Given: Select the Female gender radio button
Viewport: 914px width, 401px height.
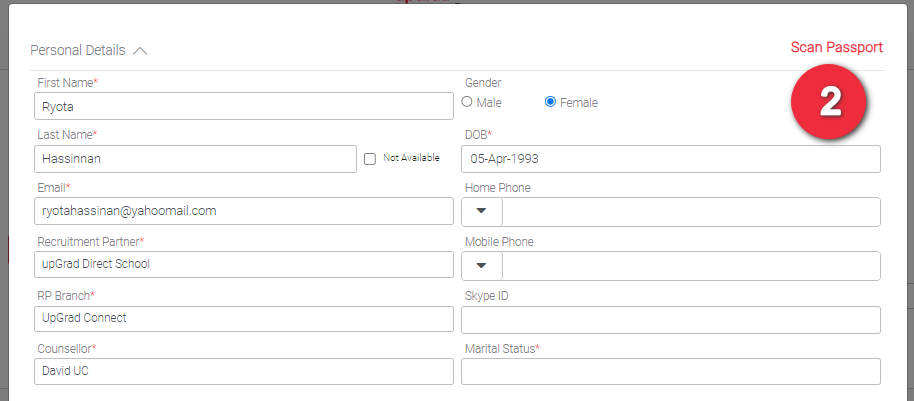Looking at the screenshot, I should [x=550, y=102].
